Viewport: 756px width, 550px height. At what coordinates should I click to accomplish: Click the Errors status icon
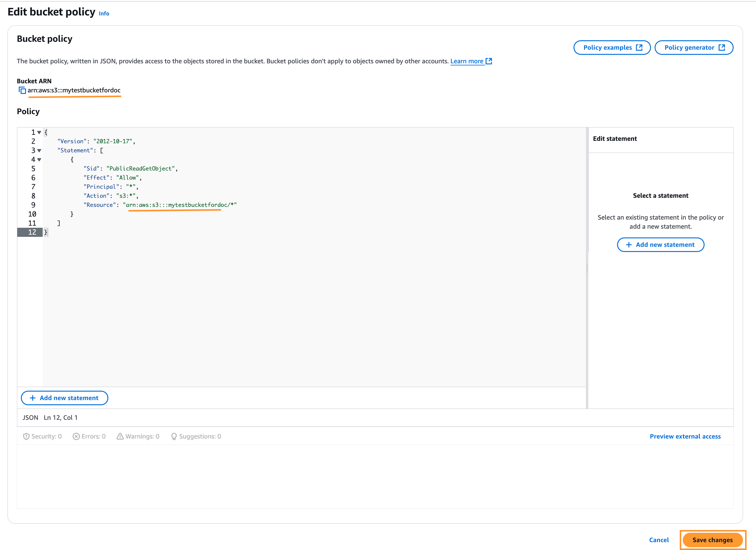76,436
